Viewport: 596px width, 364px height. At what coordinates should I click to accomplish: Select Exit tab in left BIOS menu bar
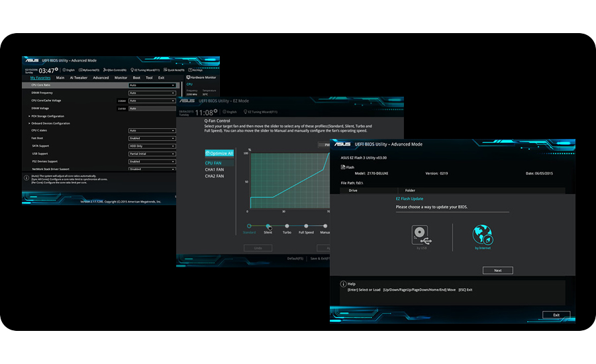[x=161, y=77]
